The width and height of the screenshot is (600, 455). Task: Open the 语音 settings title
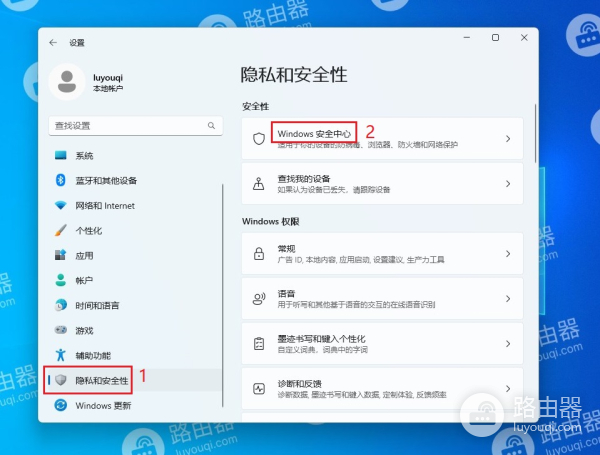coord(286,294)
